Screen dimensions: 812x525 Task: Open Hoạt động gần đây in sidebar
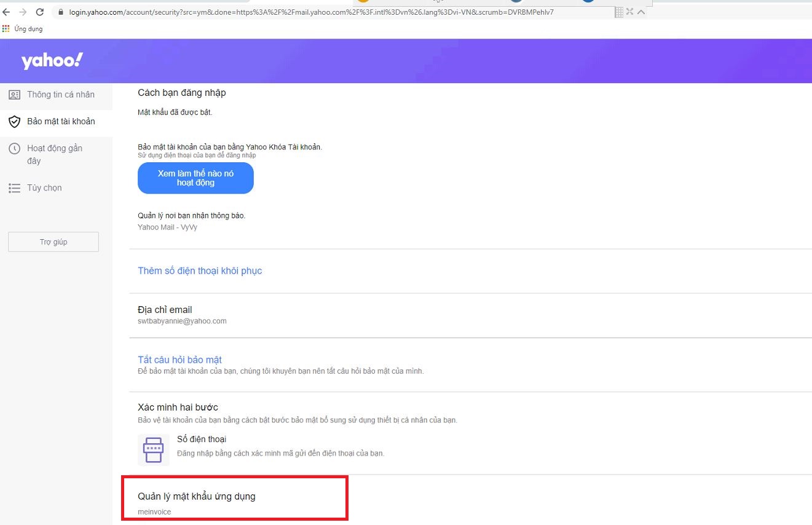point(56,154)
